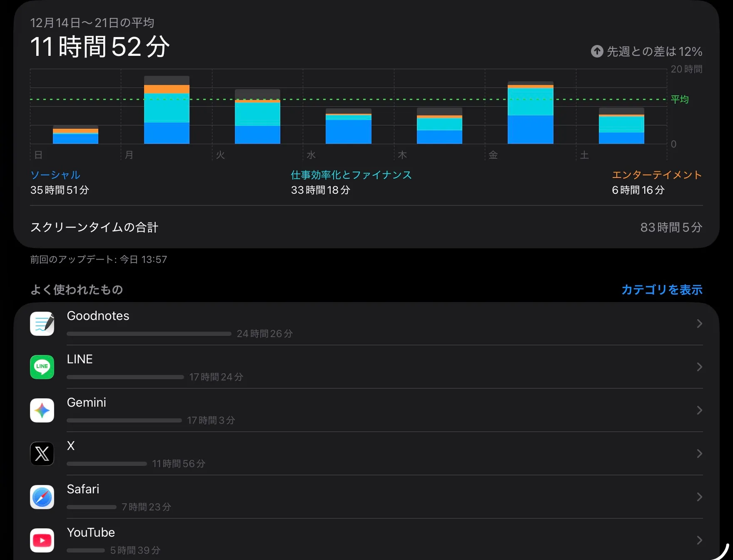The height and width of the screenshot is (560, 733).
Task: Select the ソーシャル category label
Action: [55, 175]
